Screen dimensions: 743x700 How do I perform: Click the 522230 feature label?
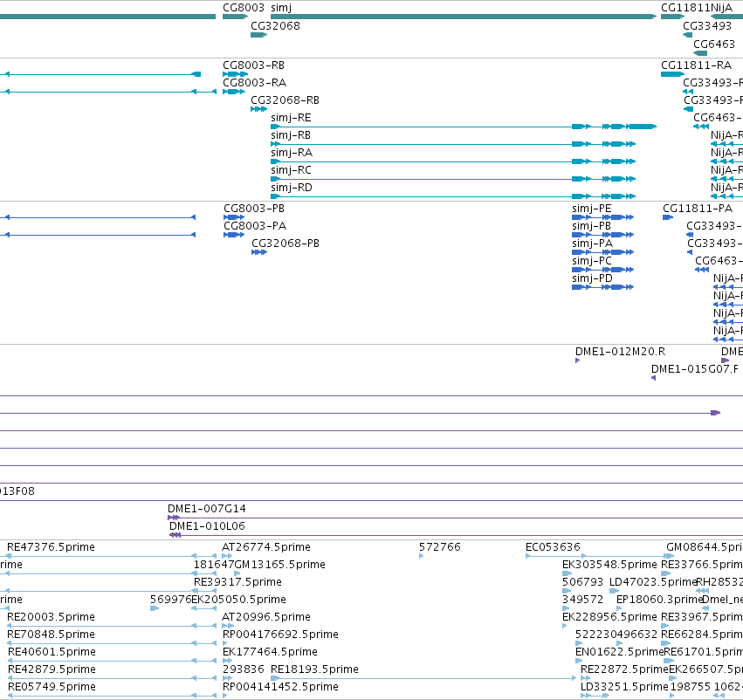tap(595, 635)
